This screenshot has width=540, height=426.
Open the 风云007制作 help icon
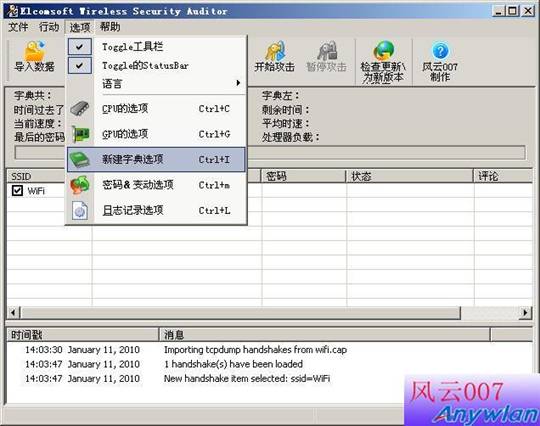pos(440,51)
